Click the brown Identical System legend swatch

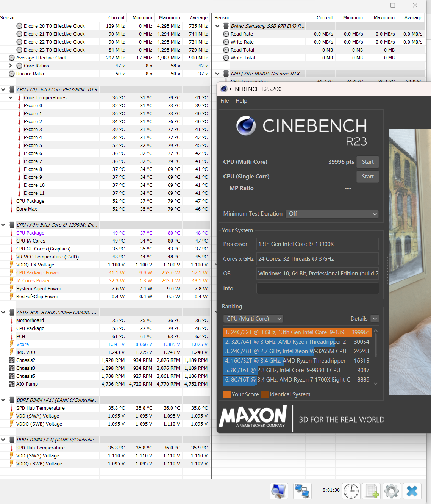(265, 394)
